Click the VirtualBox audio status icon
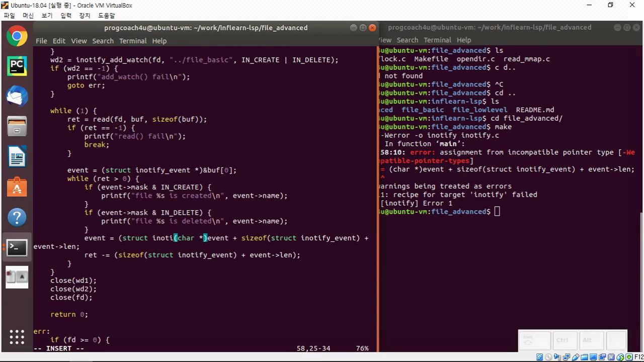This screenshot has height=362, width=644. tap(557, 357)
